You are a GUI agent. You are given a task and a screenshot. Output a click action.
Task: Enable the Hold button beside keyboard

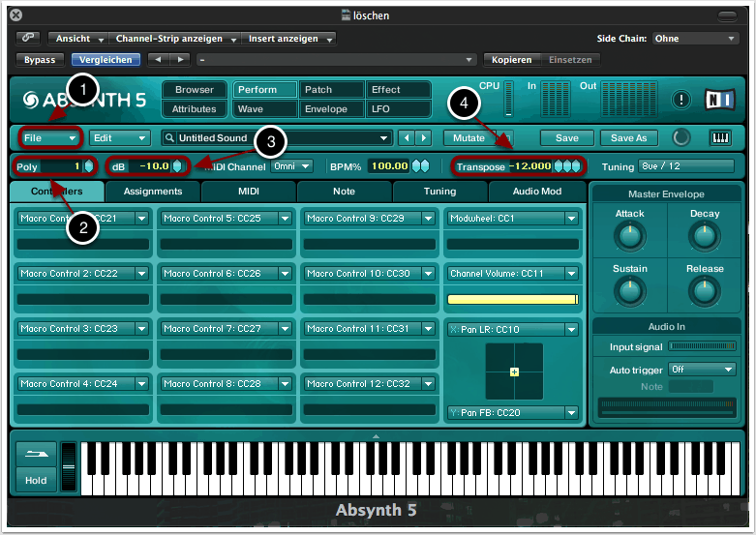click(x=36, y=480)
